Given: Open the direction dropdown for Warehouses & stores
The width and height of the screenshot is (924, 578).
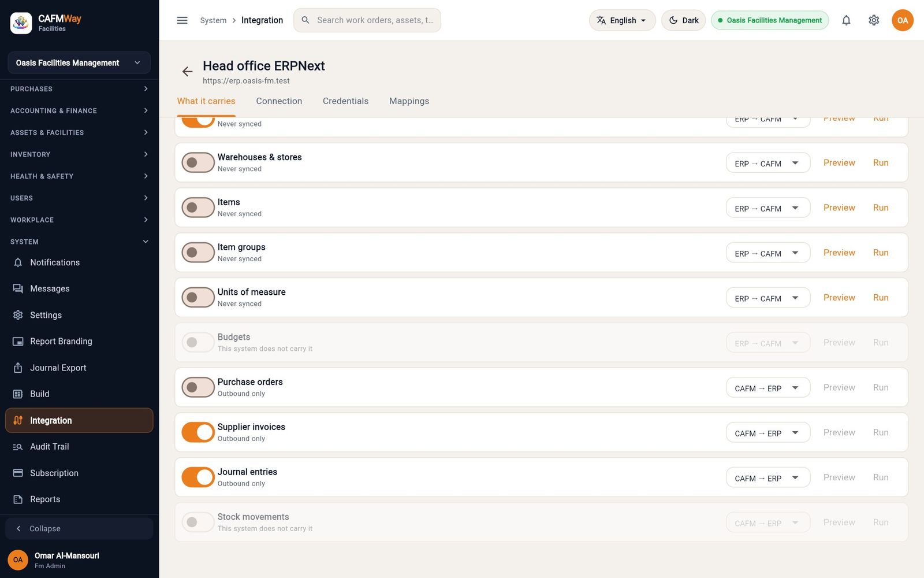Looking at the screenshot, I should (767, 163).
